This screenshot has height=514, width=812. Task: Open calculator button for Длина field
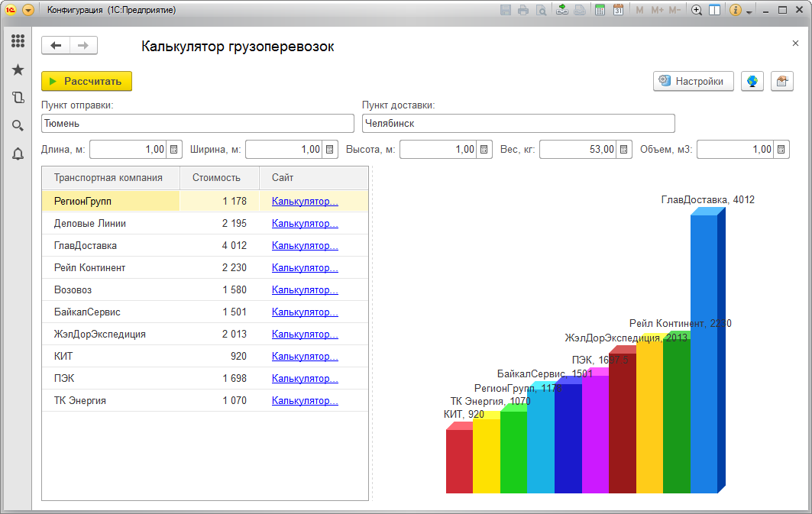pos(174,149)
